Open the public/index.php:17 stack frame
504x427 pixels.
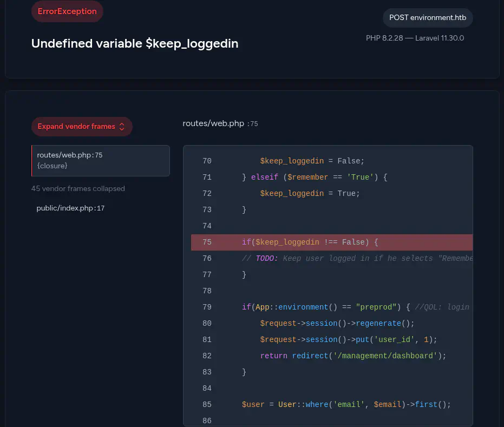tap(70, 208)
